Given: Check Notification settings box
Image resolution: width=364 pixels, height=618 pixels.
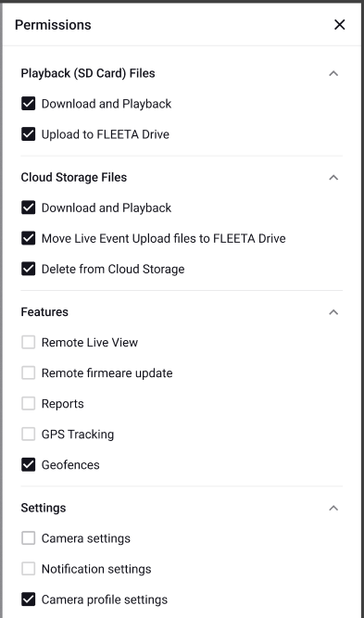Looking at the screenshot, I should click(x=29, y=569).
